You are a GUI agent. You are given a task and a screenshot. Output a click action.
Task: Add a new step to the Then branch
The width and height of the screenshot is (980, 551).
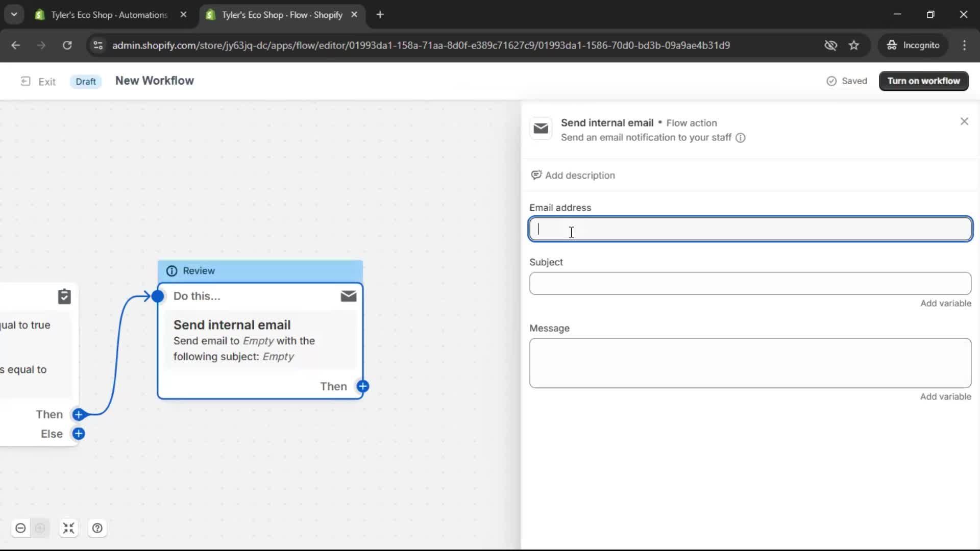point(79,415)
